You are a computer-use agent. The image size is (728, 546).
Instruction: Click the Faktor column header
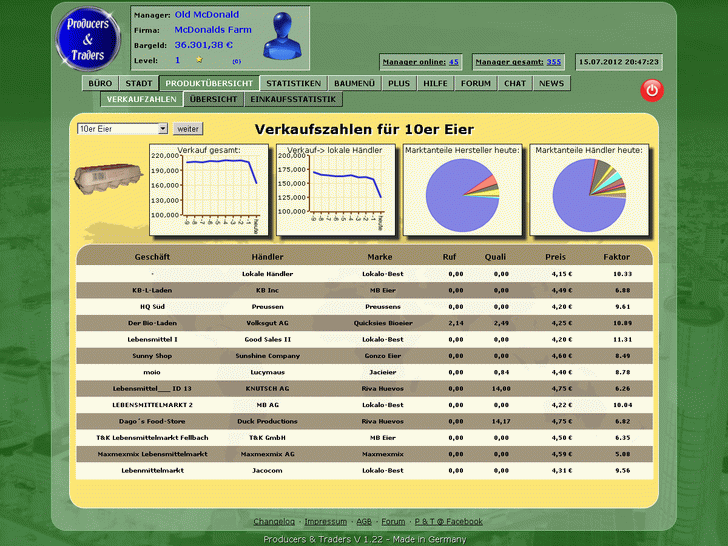coord(617,257)
